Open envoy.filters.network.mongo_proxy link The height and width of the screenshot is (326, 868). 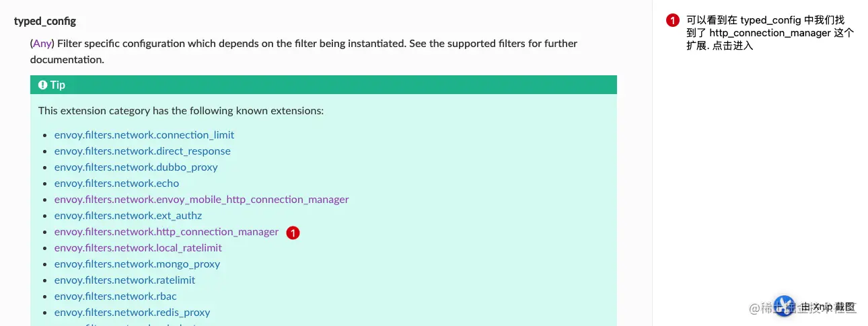(x=137, y=263)
